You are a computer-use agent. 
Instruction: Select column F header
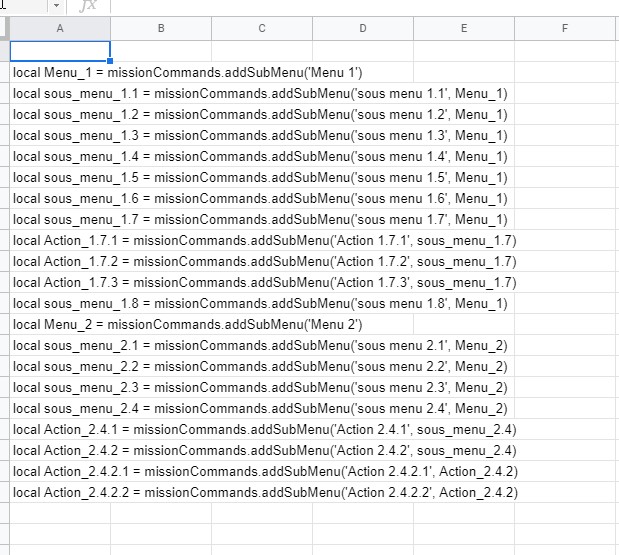565,29
